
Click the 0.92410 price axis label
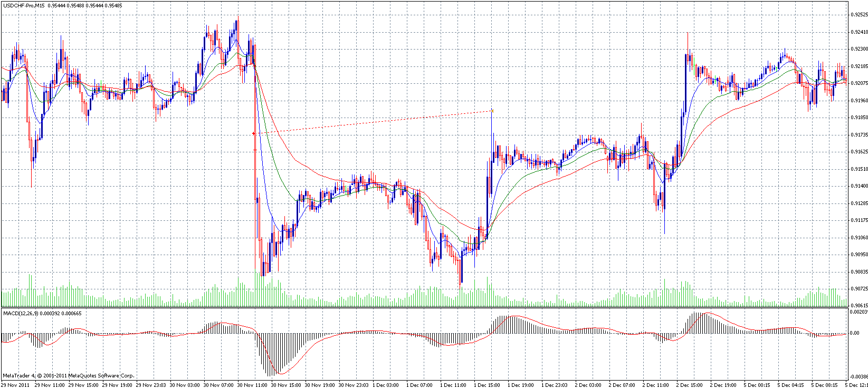(x=860, y=32)
